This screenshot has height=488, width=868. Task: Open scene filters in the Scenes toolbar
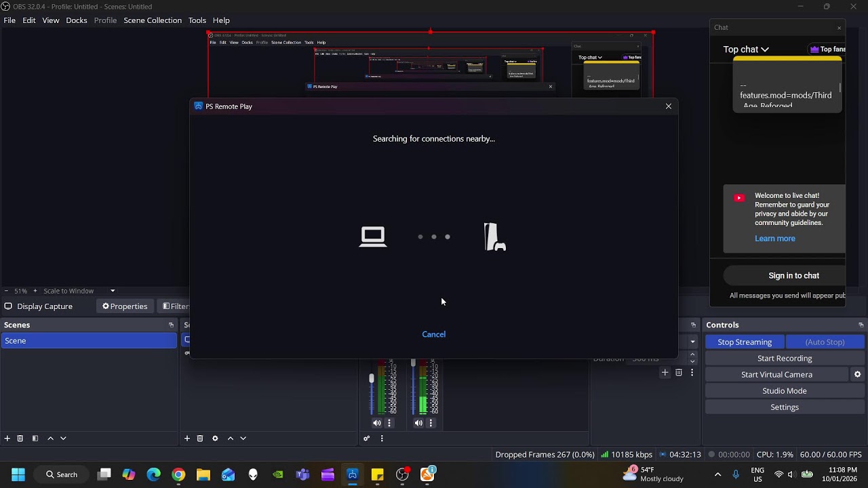pyautogui.click(x=35, y=439)
